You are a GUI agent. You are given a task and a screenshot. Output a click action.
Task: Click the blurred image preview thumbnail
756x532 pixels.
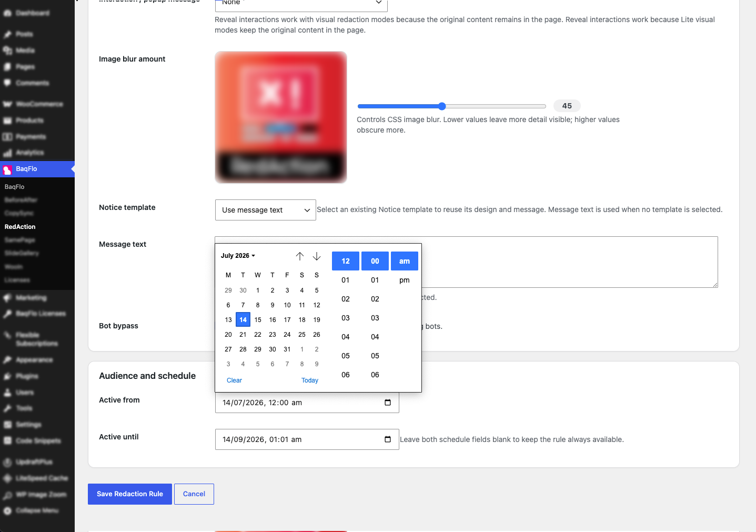click(x=281, y=117)
